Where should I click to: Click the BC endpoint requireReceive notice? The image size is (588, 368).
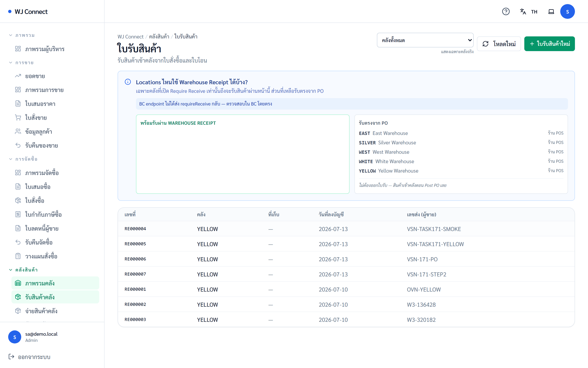tap(352, 104)
